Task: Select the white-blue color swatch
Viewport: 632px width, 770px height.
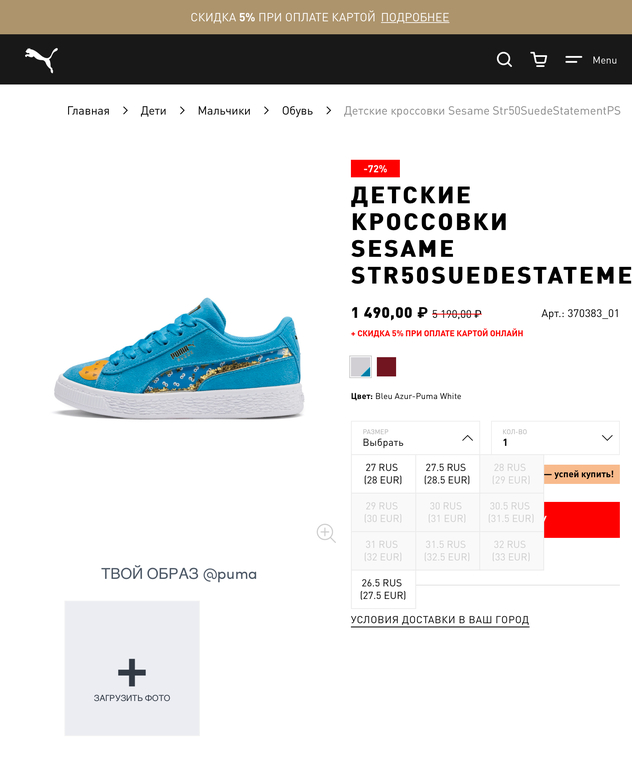Action: [360, 367]
